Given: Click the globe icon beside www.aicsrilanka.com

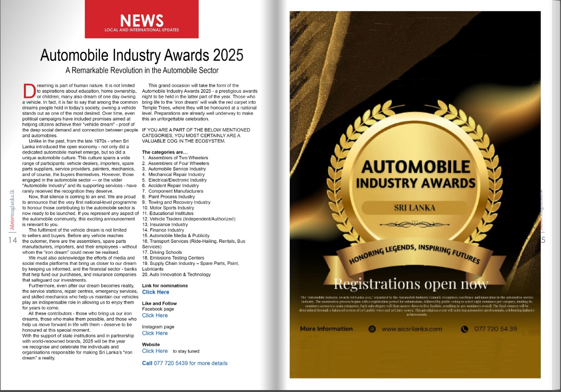Looking at the screenshot, I should pyautogui.click(x=372, y=329).
